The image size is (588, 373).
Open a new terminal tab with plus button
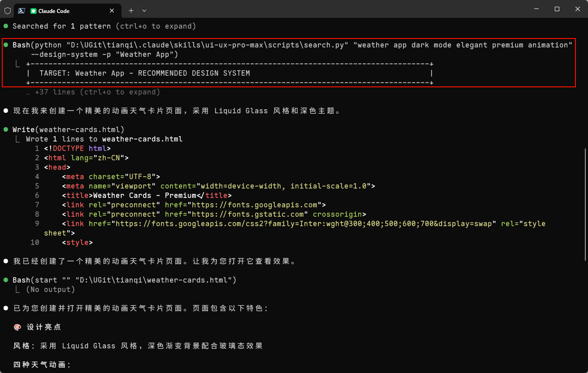point(131,10)
